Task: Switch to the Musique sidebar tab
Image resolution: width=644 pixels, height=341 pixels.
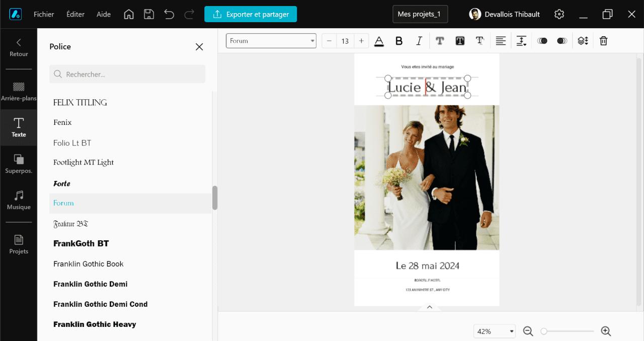Action: pyautogui.click(x=19, y=200)
